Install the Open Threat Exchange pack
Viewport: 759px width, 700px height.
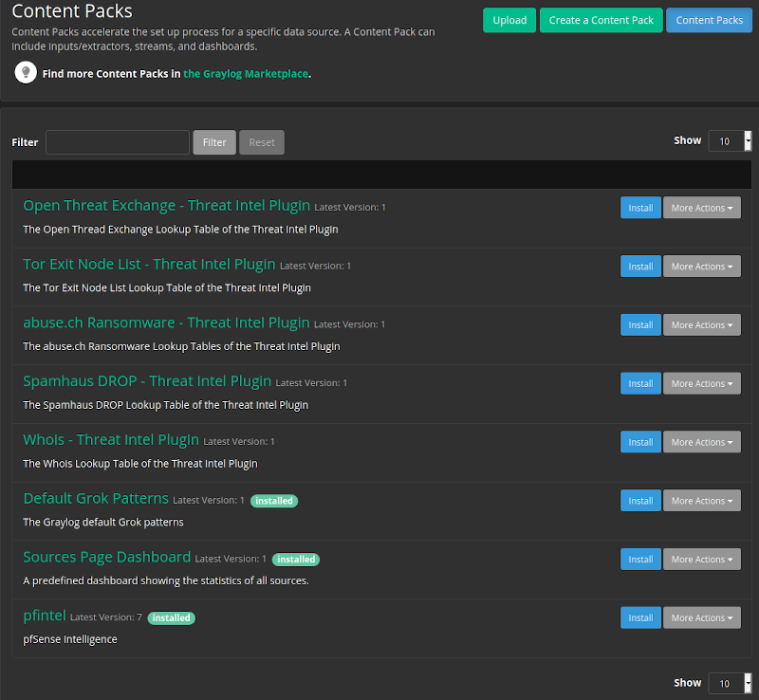pyautogui.click(x=640, y=208)
